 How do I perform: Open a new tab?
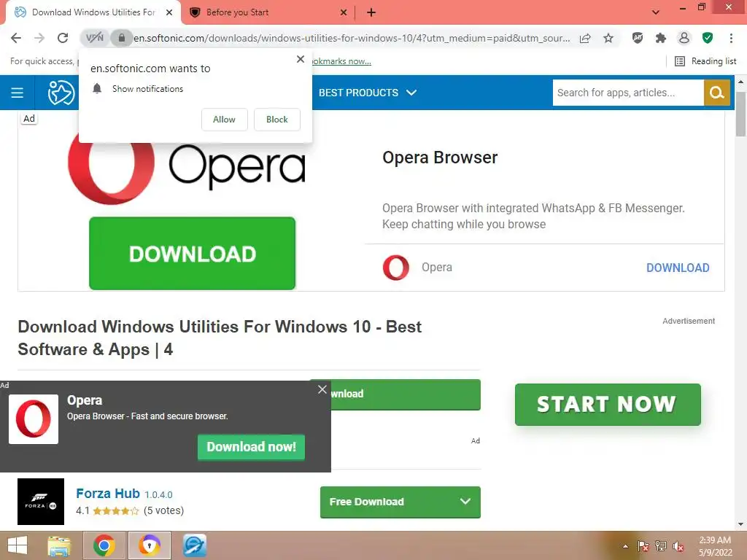click(371, 12)
